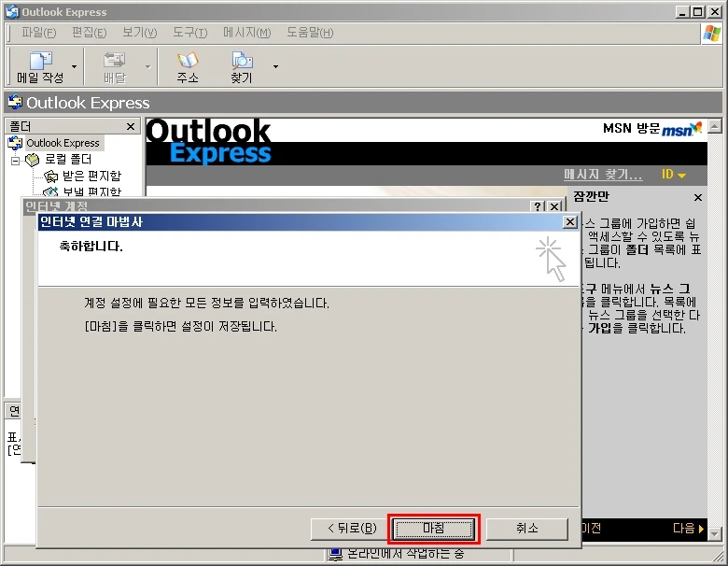The height and width of the screenshot is (566, 728).
Task: Click the 취소 cancel button
Action: (527, 529)
